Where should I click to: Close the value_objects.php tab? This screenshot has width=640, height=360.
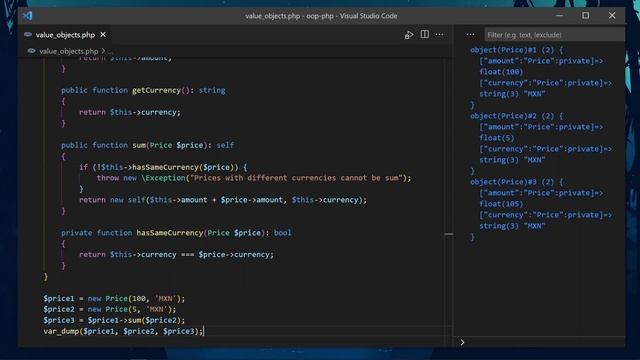click(103, 35)
